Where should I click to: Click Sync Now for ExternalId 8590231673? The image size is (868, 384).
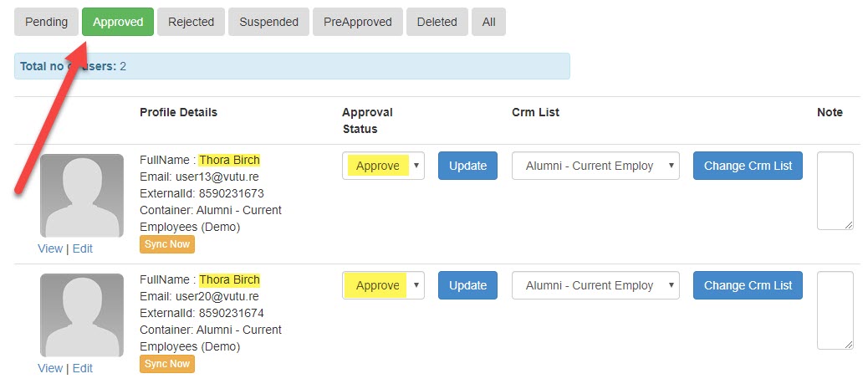point(167,244)
